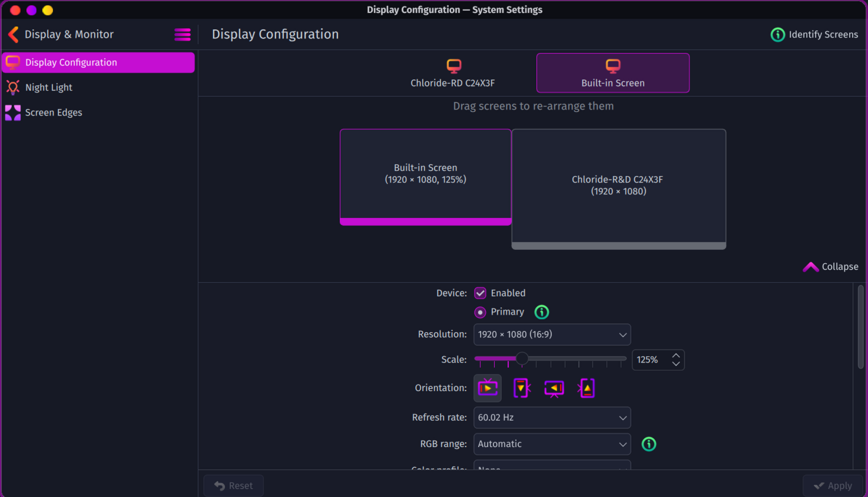This screenshot has height=497, width=868.
Task: Collapse the screen arrangement view
Action: click(x=831, y=267)
